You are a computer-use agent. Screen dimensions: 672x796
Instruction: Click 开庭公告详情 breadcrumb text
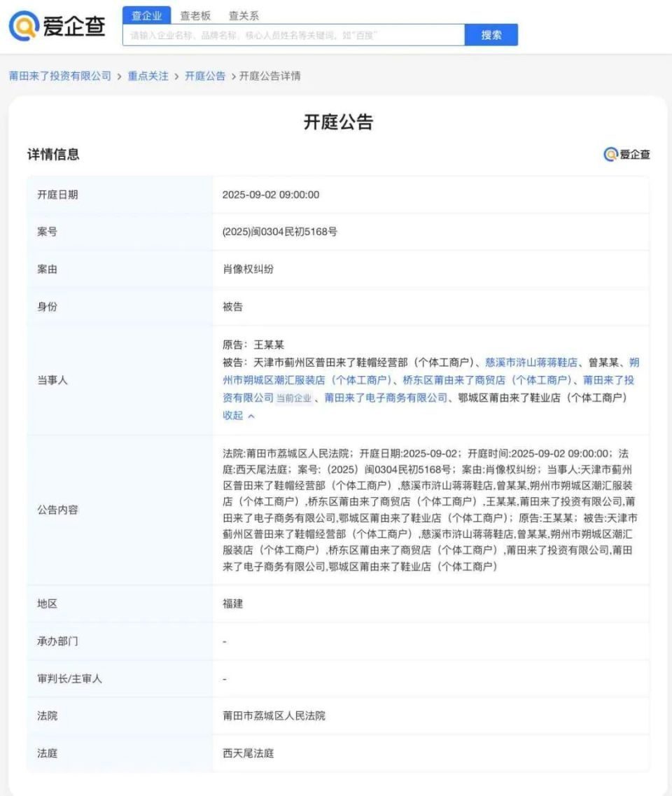pyautogui.click(x=270, y=76)
